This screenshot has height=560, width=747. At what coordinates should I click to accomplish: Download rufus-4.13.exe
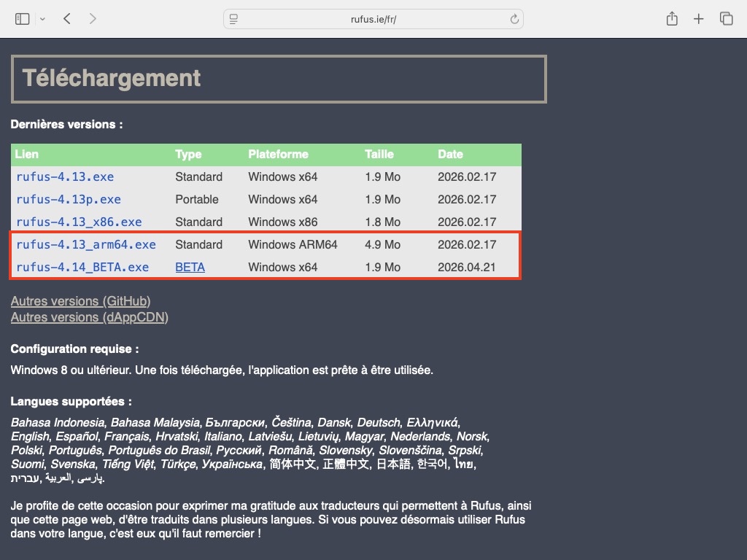pos(65,176)
